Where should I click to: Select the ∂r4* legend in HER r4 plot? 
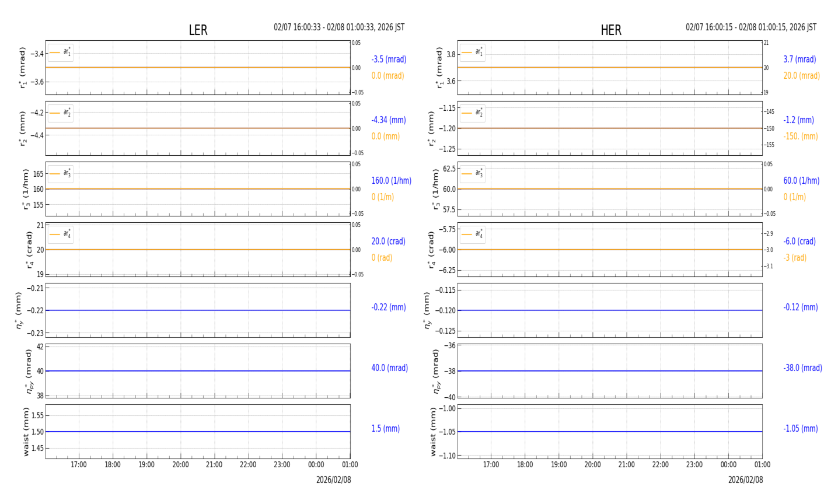point(472,235)
